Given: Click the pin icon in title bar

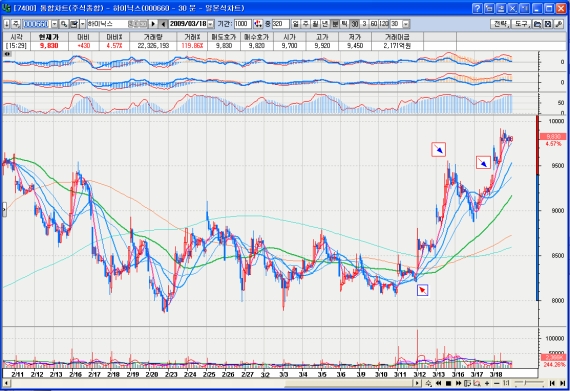Looking at the screenshot, I should pos(525,8).
